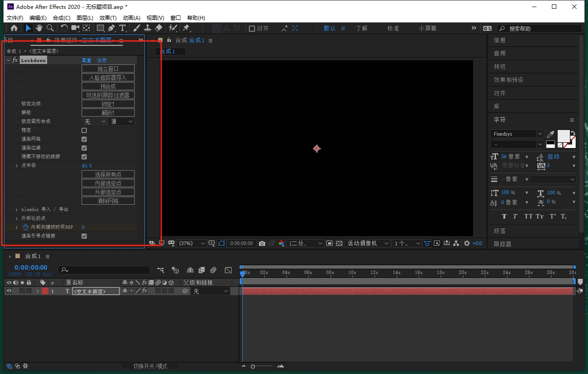Click the Home icon in toolbar
588x374 pixels.
(14, 28)
